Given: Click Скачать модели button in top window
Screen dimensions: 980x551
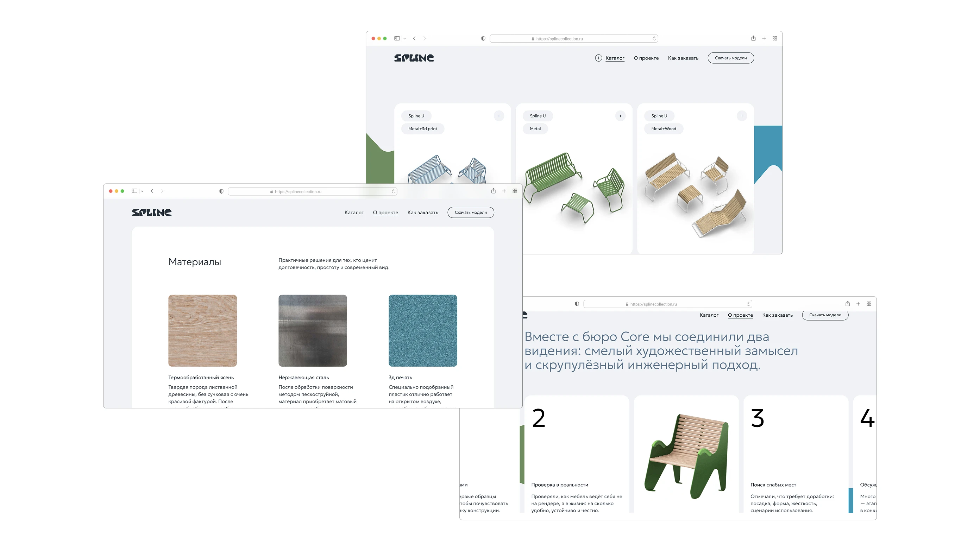Looking at the screenshot, I should click(x=730, y=58).
